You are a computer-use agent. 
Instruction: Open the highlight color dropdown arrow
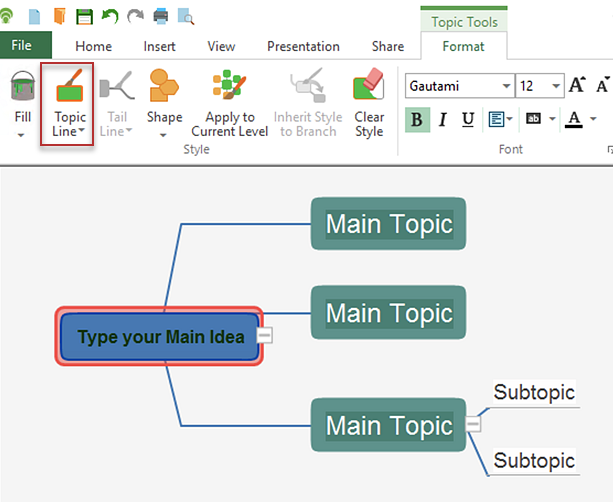tap(552, 118)
